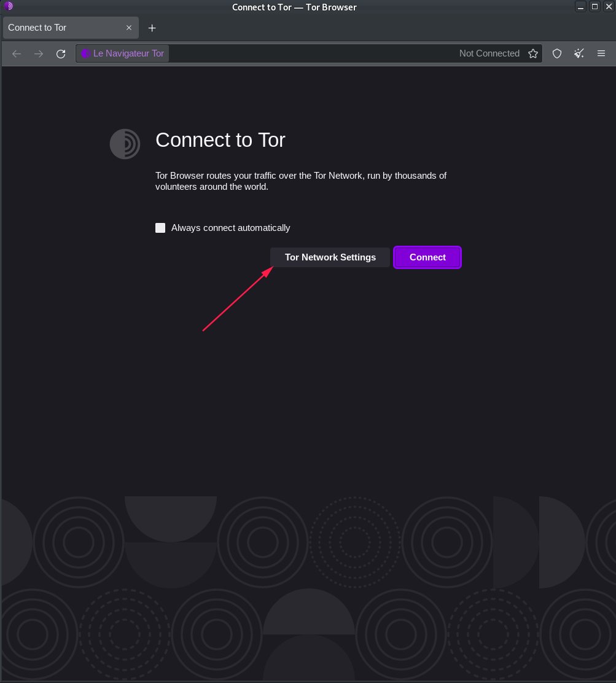
Task: Click the Always connect automatically label
Action: (230, 228)
